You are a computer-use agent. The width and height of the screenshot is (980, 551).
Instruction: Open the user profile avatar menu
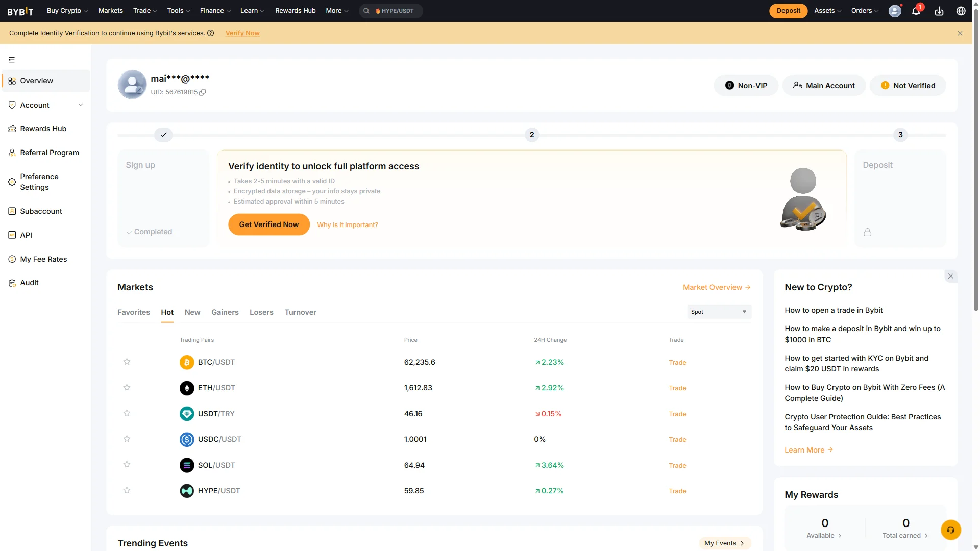[895, 11]
